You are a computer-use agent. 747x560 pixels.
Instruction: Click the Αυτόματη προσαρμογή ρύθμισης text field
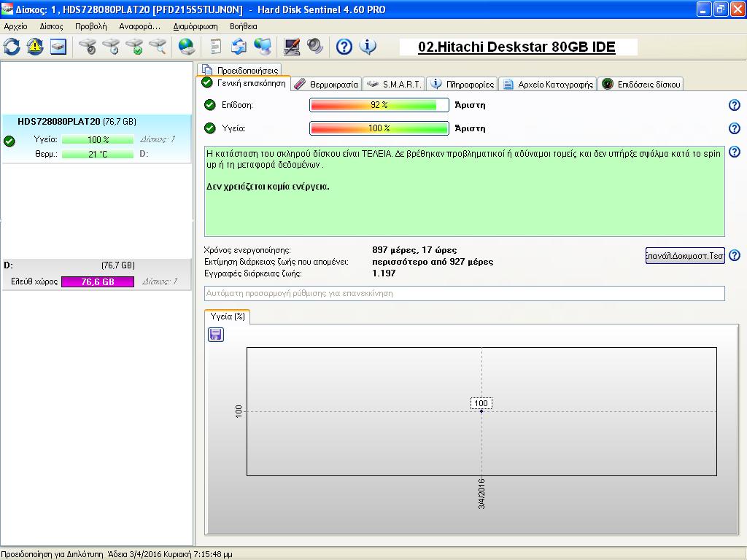465,293
